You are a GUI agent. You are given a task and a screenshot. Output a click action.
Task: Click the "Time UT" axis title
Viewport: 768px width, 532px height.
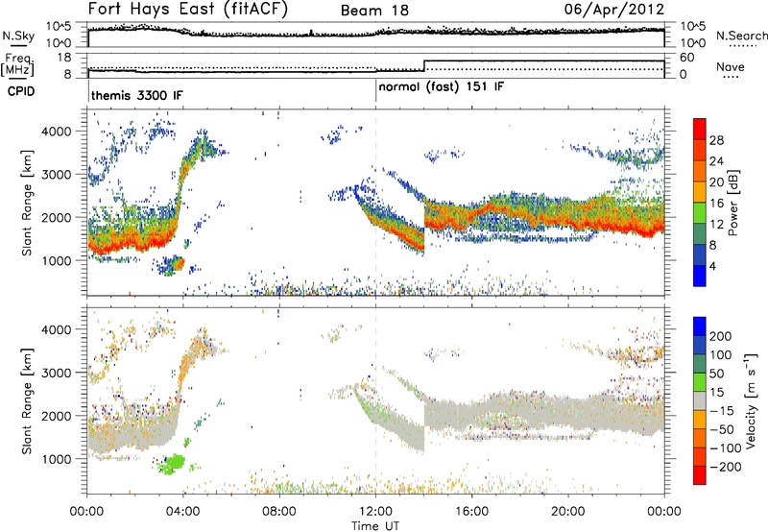point(375,526)
